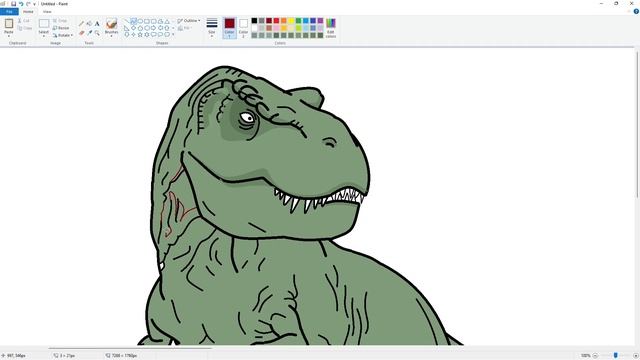This screenshot has height=360, width=640.
Task: Click the vertical scrollbar beside the canvas
Action: [x=637, y=124]
